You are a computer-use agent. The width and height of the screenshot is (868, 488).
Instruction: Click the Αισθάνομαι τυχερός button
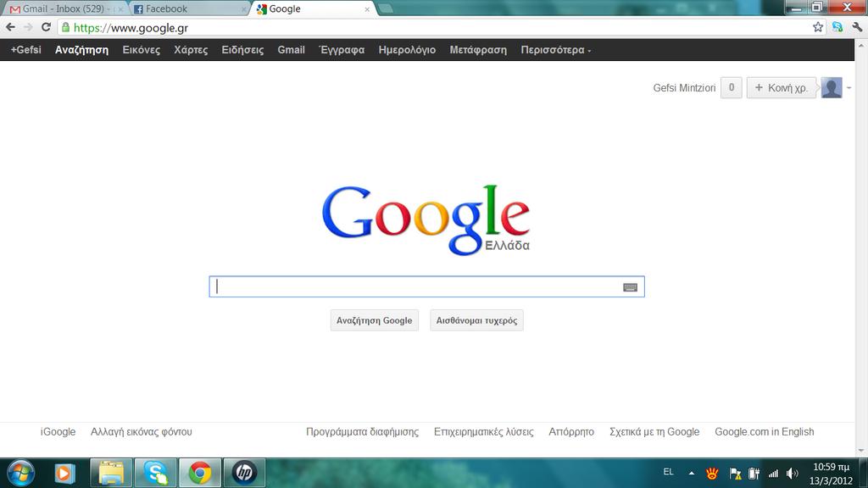point(476,320)
